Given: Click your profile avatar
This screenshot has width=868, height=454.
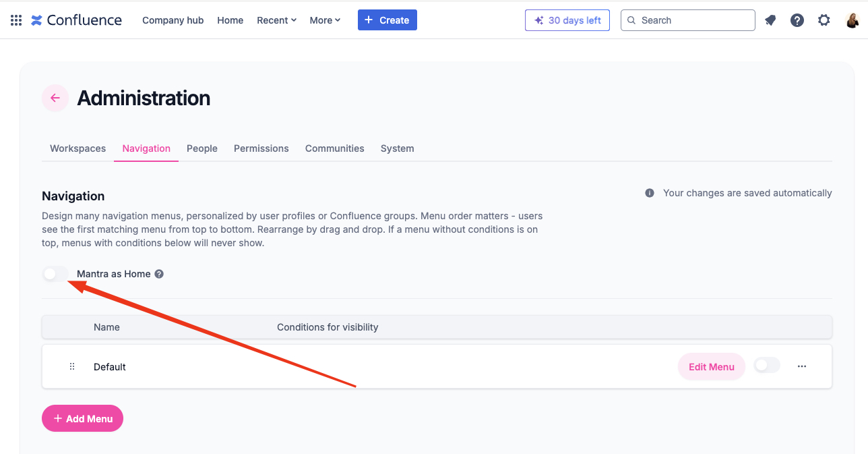Looking at the screenshot, I should (x=852, y=20).
